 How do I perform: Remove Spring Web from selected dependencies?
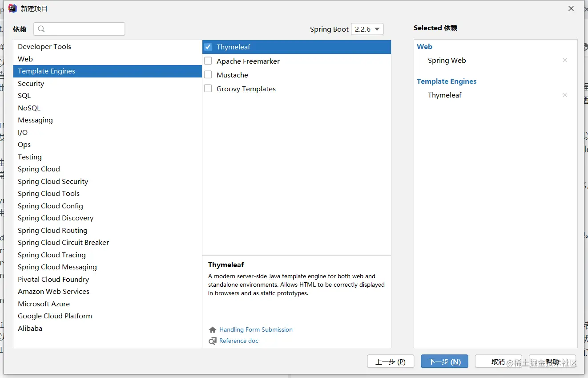(565, 60)
